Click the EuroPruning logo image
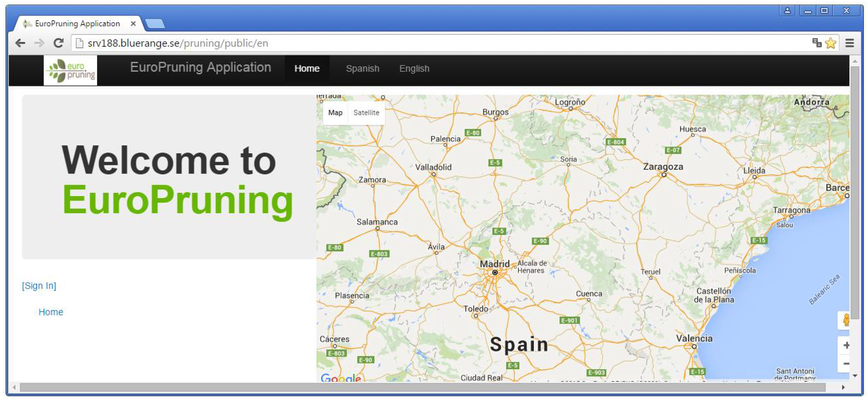Viewport: 868px width, 401px height. (70, 70)
